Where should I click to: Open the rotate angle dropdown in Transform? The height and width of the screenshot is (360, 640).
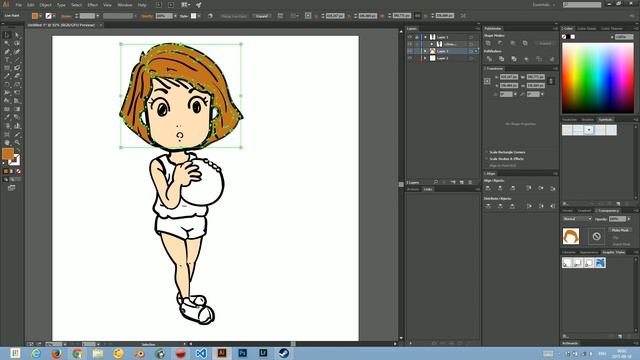[515, 94]
